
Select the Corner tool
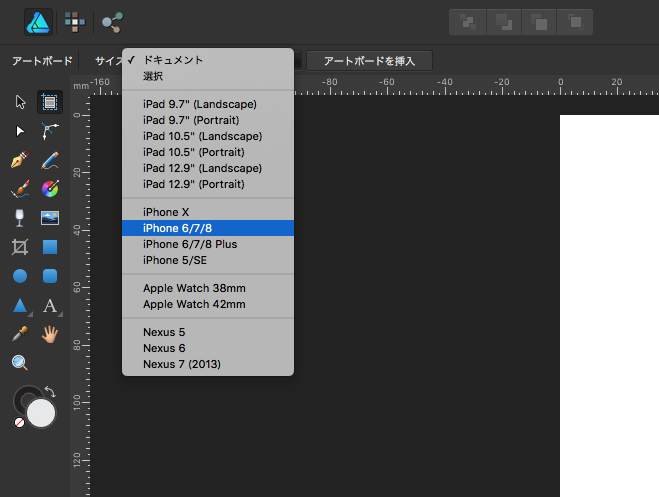(x=50, y=131)
